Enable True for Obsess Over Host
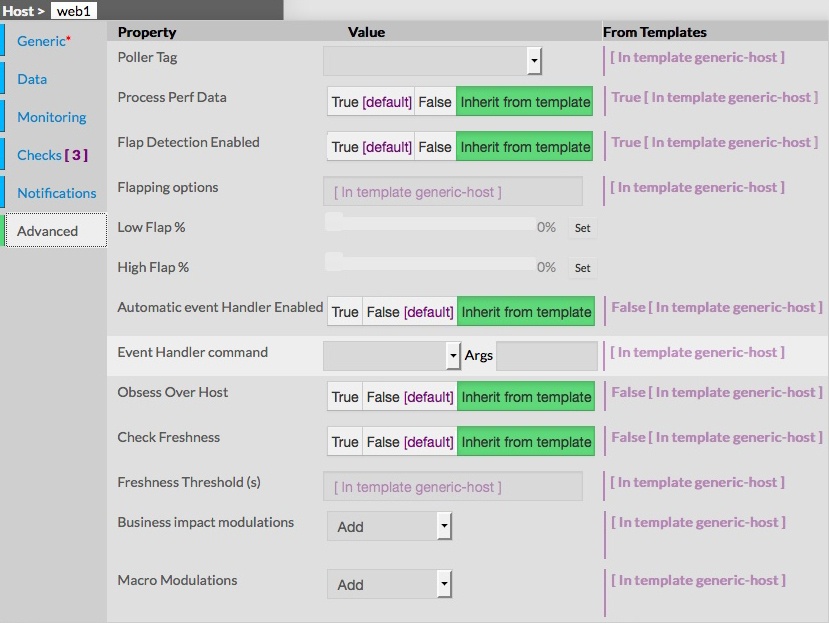This screenshot has height=623, width=829. [x=345, y=397]
